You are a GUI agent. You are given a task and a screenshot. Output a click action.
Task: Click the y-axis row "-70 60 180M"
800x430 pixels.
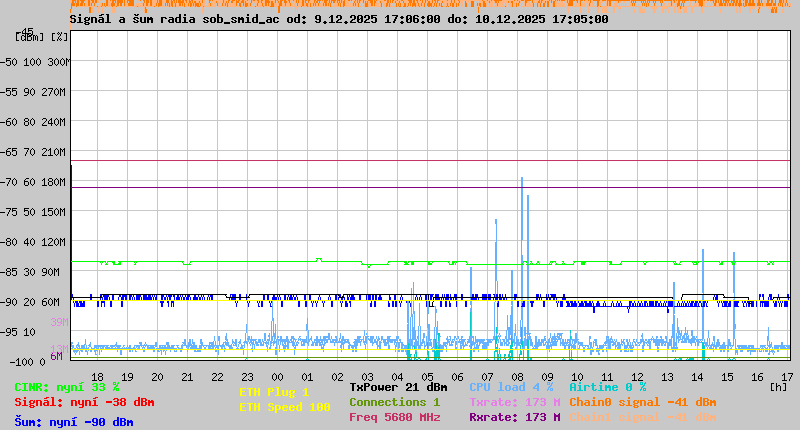coord(35,182)
